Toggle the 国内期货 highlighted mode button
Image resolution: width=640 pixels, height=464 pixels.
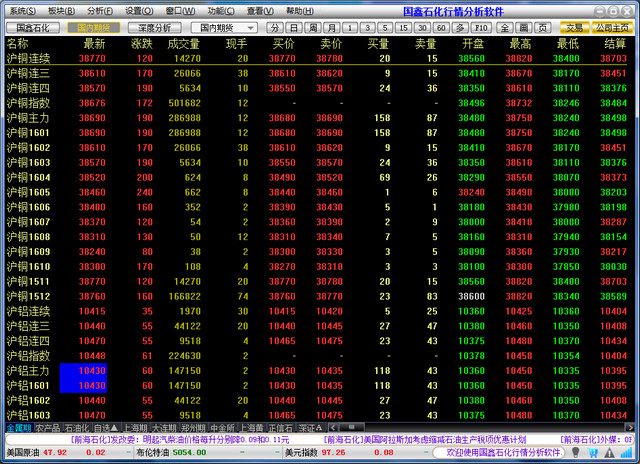(97, 27)
